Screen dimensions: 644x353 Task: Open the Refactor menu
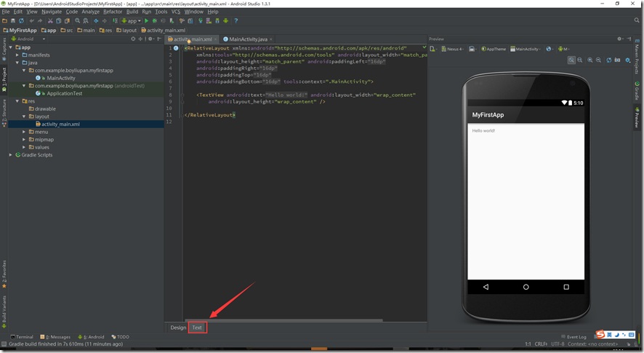click(x=113, y=12)
